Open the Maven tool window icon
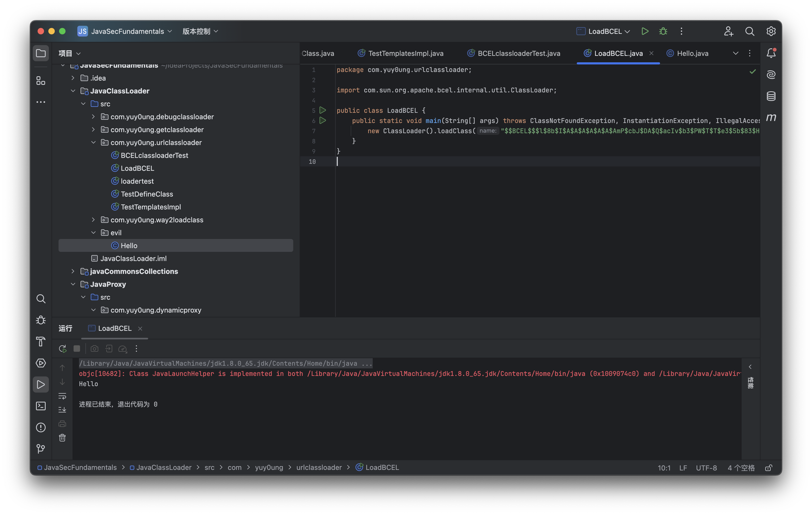Screen dimensions: 812x515 pos(771,117)
